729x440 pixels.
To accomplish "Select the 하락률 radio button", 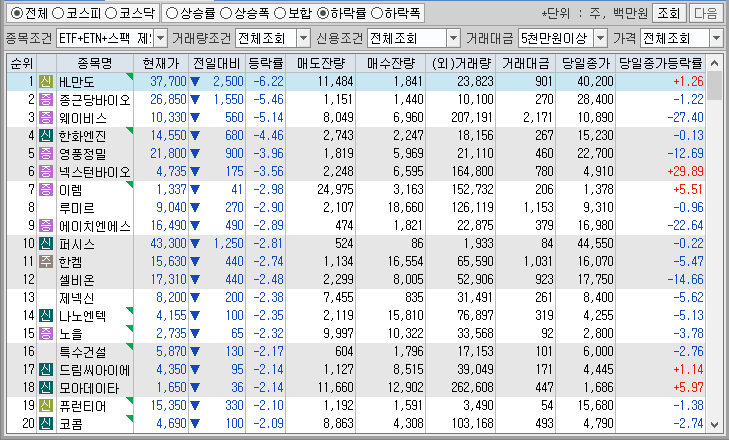I will tap(323, 13).
